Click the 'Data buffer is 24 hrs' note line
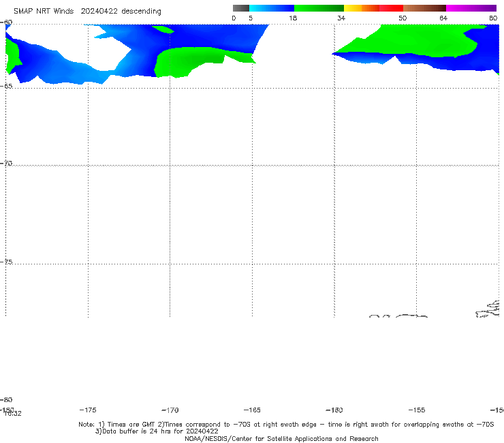 click(x=157, y=431)
